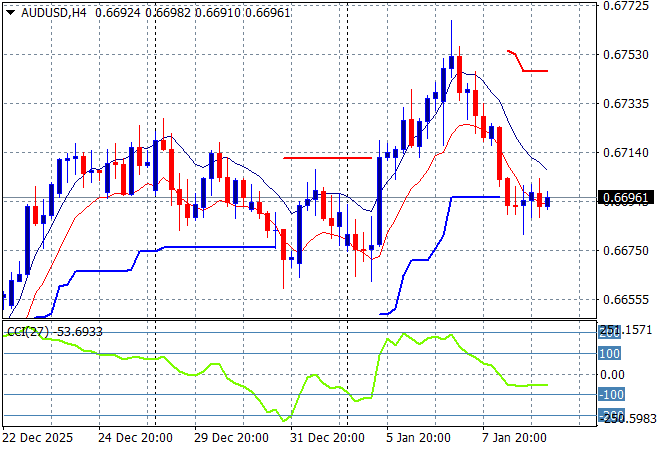Click the last candlestick on the chart
This screenshot has width=660, height=450.
tap(547, 202)
